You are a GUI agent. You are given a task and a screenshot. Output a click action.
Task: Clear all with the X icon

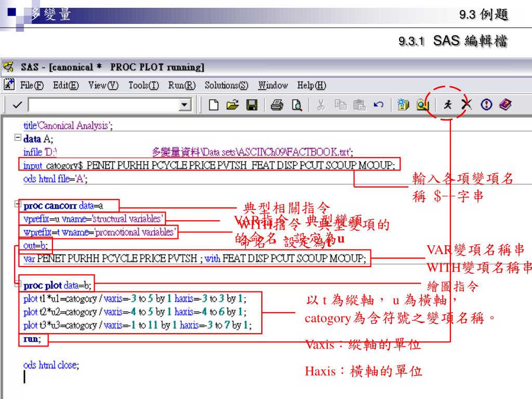coord(467,104)
